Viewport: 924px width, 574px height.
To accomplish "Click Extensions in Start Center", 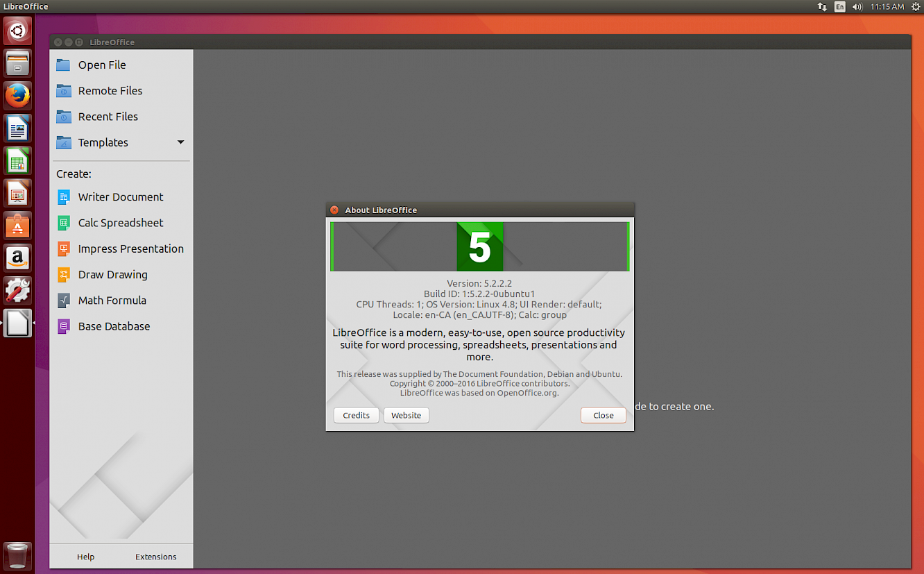I will (156, 557).
